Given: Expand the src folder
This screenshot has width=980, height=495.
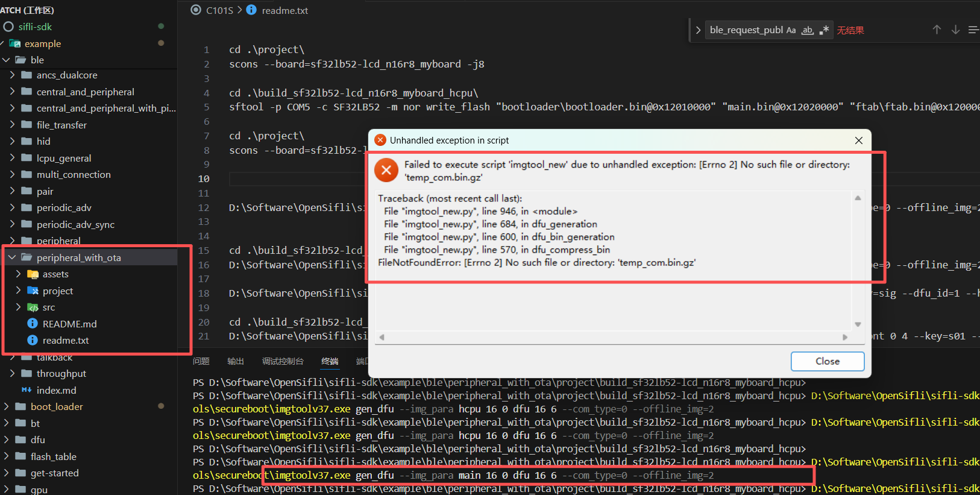Looking at the screenshot, I should click(x=18, y=307).
